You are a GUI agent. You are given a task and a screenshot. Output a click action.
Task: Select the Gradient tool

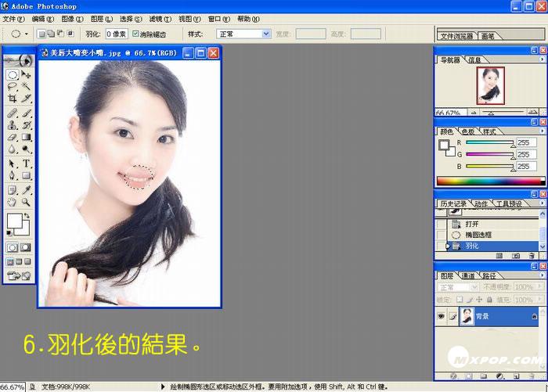point(26,137)
